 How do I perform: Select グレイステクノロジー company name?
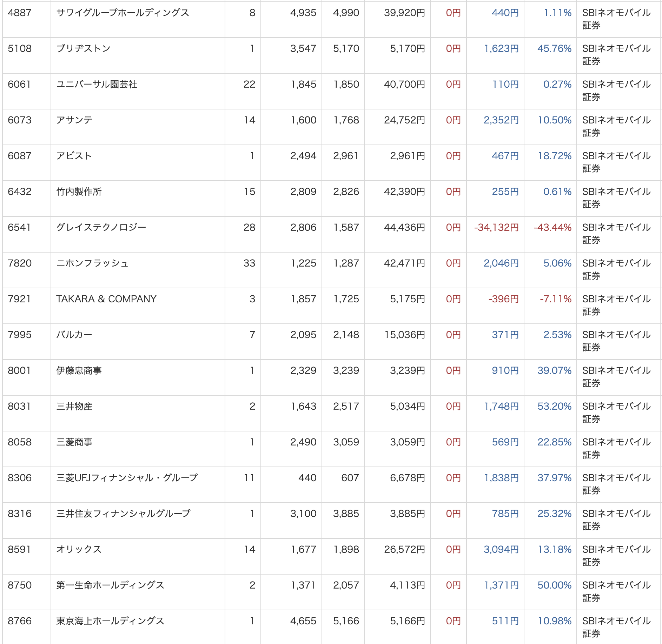click(101, 228)
